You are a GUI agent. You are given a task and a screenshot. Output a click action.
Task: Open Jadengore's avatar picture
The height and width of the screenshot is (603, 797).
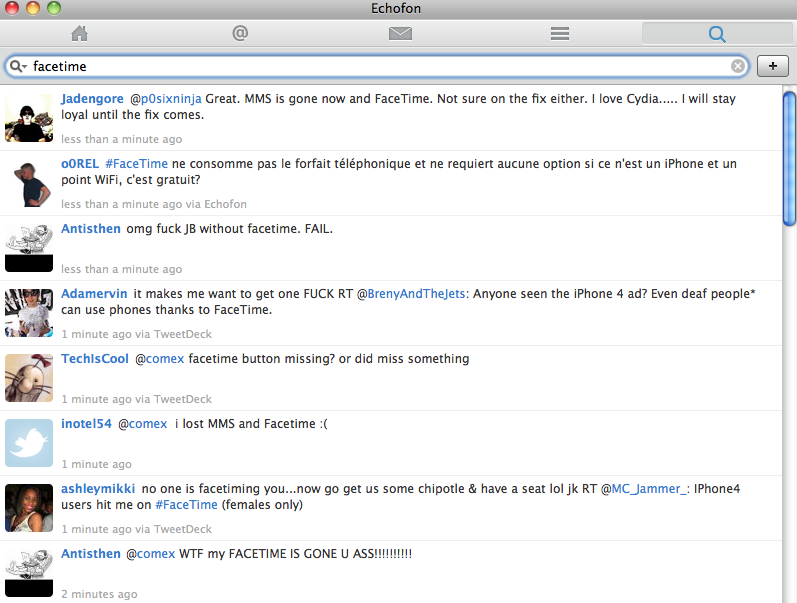point(29,118)
